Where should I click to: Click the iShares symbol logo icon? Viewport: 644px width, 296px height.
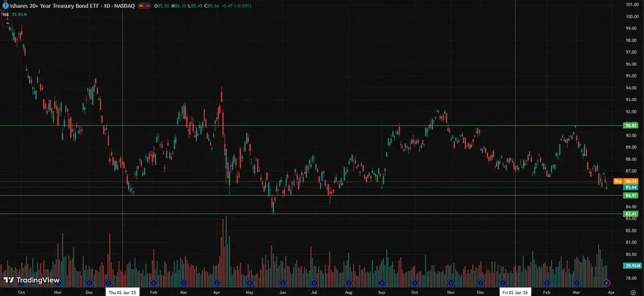pyautogui.click(x=5, y=6)
